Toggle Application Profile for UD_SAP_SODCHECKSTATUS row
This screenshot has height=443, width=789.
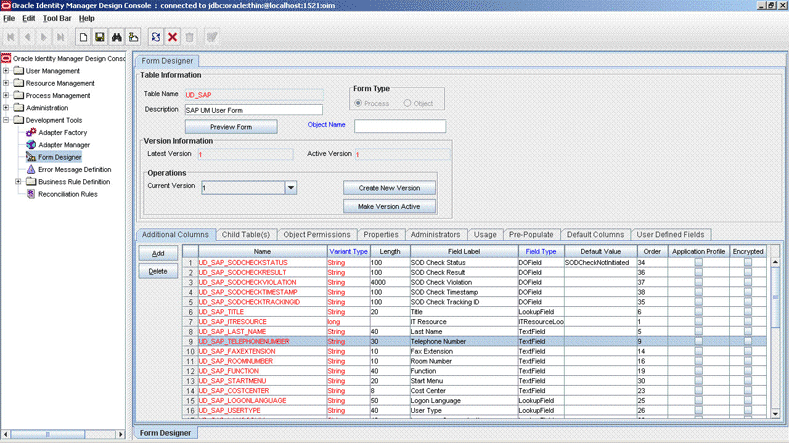click(x=698, y=262)
